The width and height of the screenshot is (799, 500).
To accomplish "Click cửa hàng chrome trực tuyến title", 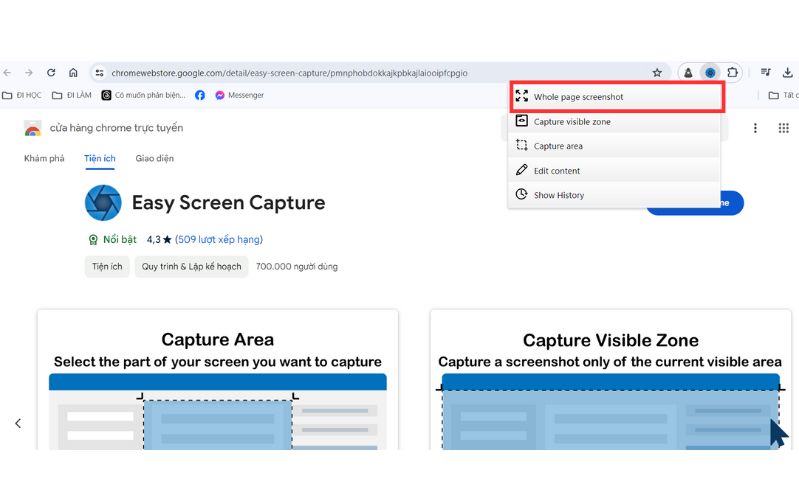I will [116, 128].
